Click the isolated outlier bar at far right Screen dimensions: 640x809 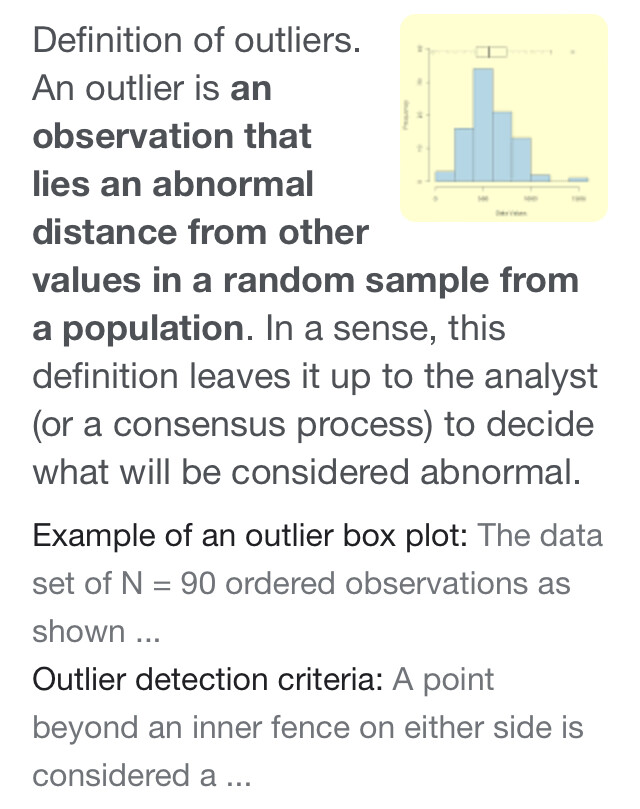click(x=578, y=180)
